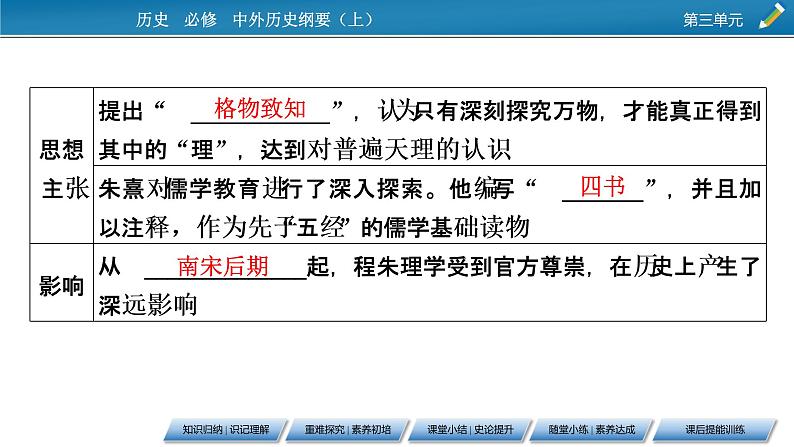
Task: Select red answer 南宋后期
Action: pos(222,266)
